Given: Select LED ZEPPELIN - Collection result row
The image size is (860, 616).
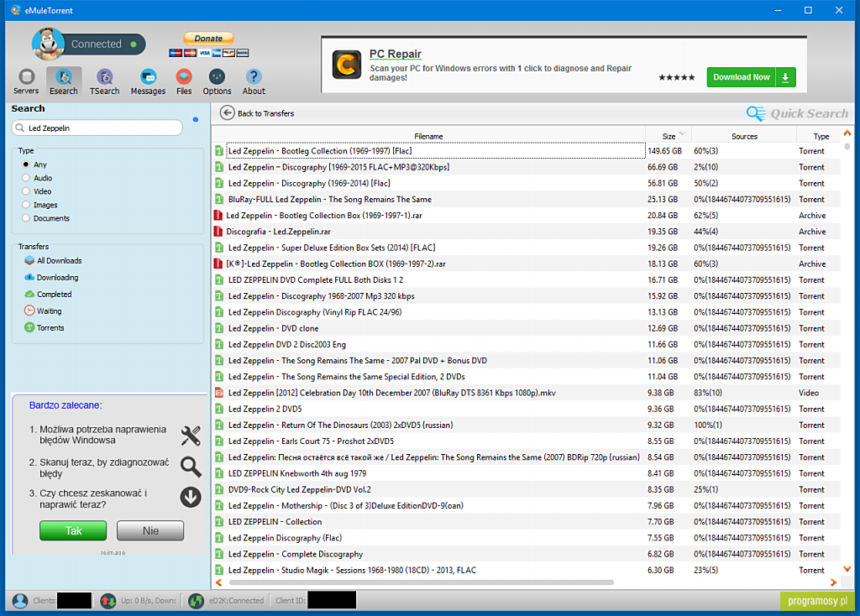Looking at the screenshot, I should [x=527, y=522].
